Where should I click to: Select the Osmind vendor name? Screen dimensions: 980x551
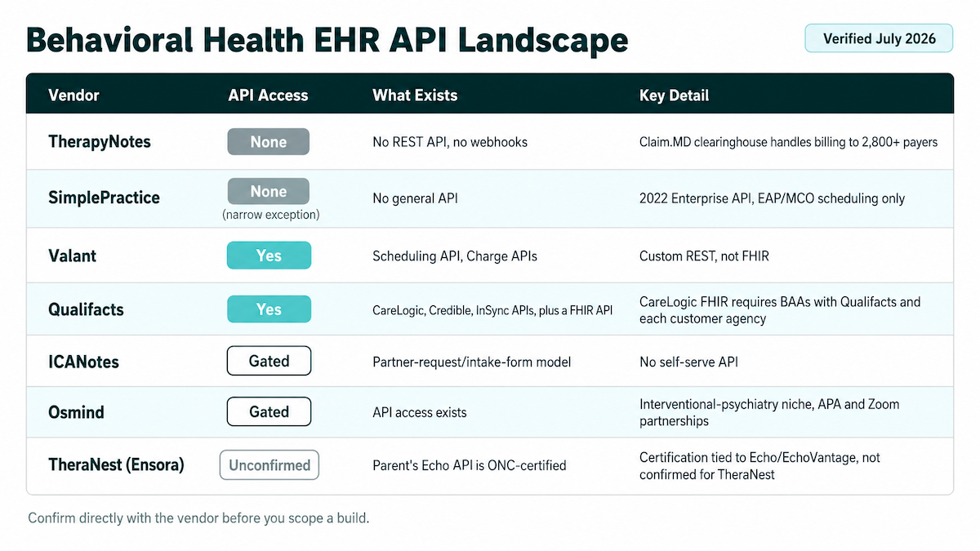coord(77,412)
